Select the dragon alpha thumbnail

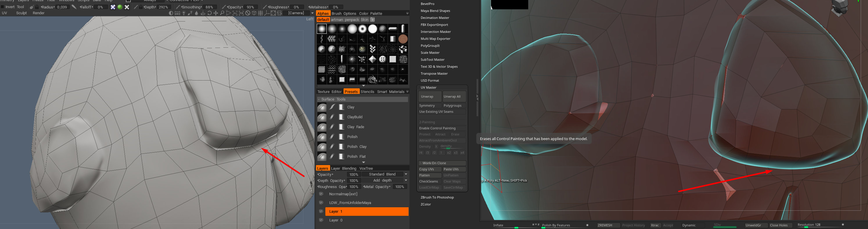[372, 80]
